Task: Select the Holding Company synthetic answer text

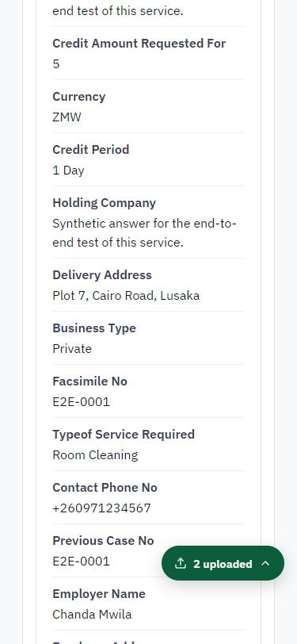Action: pyautogui.click(x=144, y=233)
